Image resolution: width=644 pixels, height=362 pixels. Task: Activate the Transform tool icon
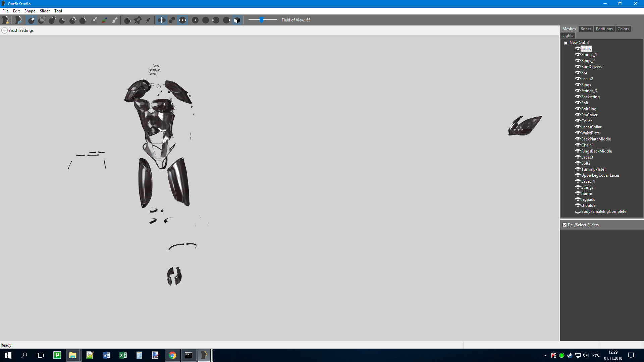[127, 20]
